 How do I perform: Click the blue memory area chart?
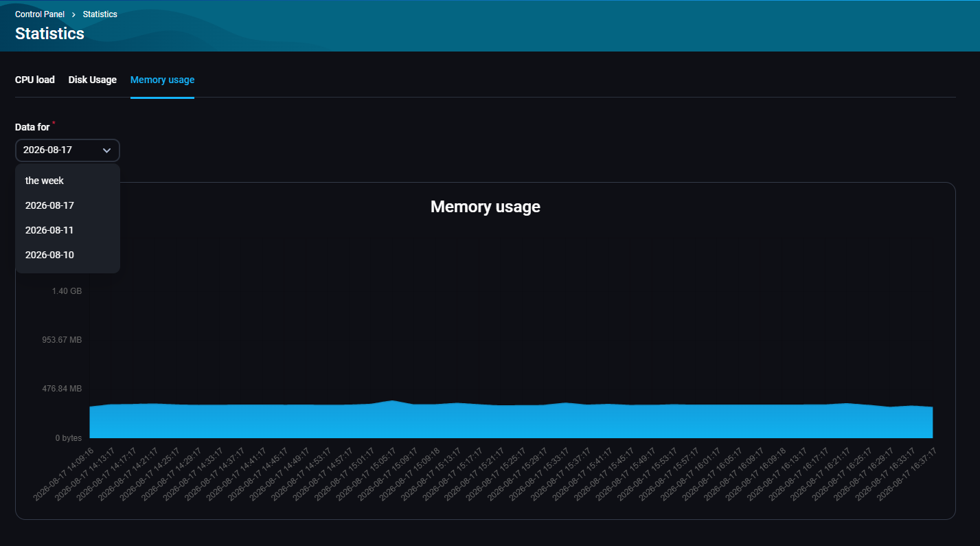point(511,420)
